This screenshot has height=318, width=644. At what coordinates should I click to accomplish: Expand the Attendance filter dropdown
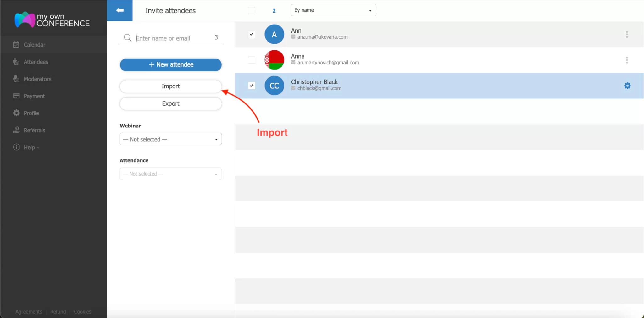[170, 174]
